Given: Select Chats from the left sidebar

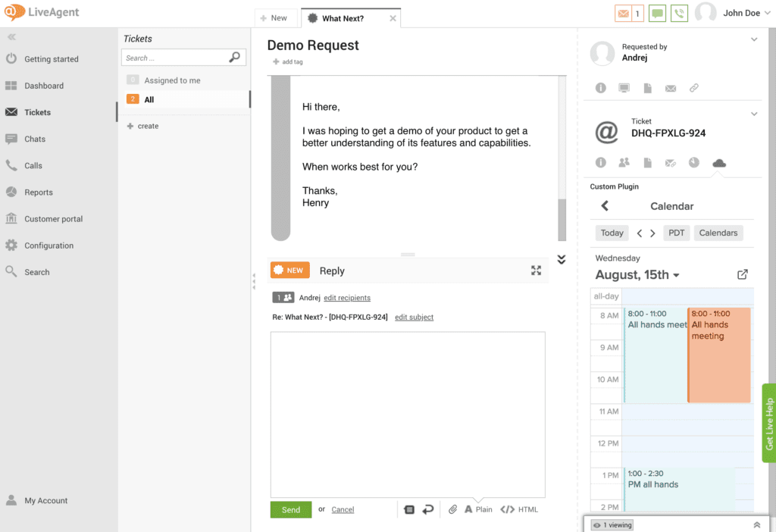Looking at the screenshot, I should click(36, 139).
